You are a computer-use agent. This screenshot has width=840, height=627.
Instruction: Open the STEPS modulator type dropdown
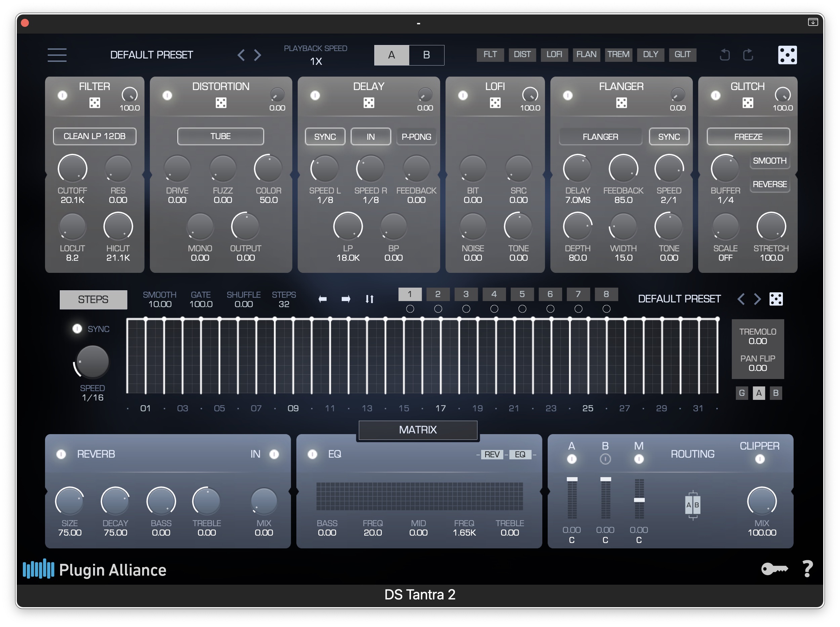93,299
